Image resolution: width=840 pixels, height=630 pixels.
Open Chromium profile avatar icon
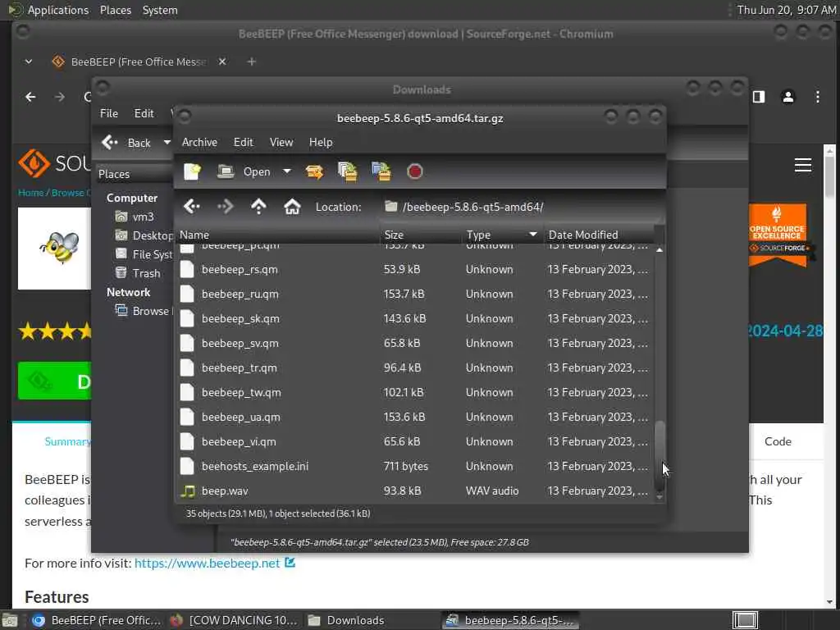pos(788,97)
